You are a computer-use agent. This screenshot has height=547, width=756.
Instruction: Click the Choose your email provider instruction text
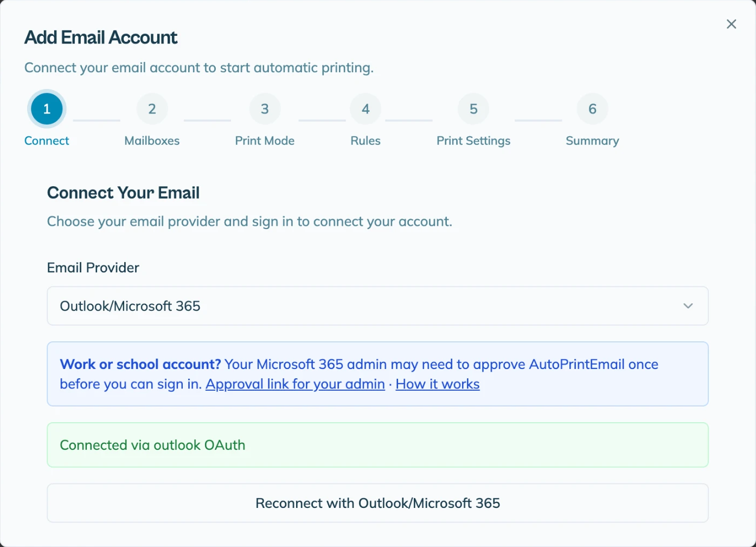tap(249, 221)
